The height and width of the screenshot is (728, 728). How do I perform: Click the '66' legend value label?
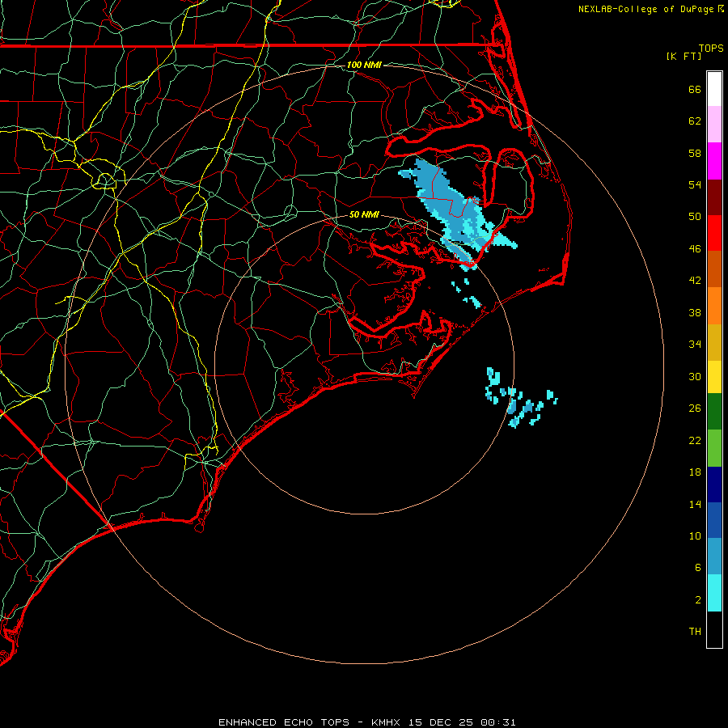point(695,89)
